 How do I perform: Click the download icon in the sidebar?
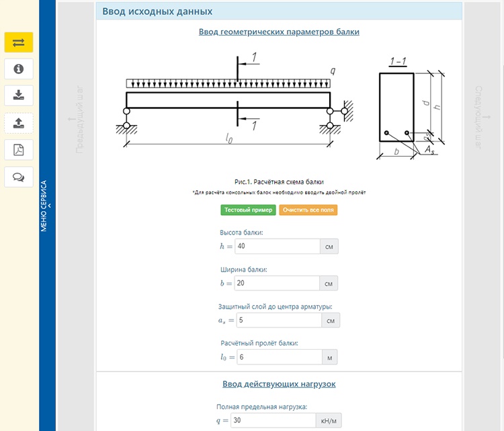coord(19,95)
